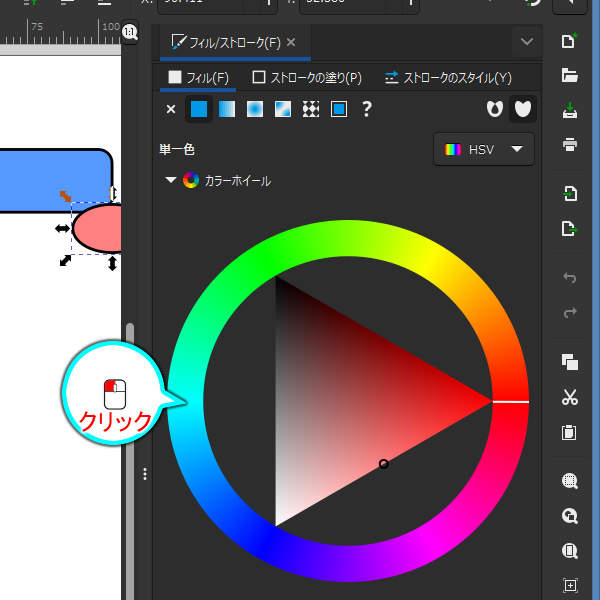Cut the selection using the scissors icon
The image size is (600, 600).
point(570,397)
